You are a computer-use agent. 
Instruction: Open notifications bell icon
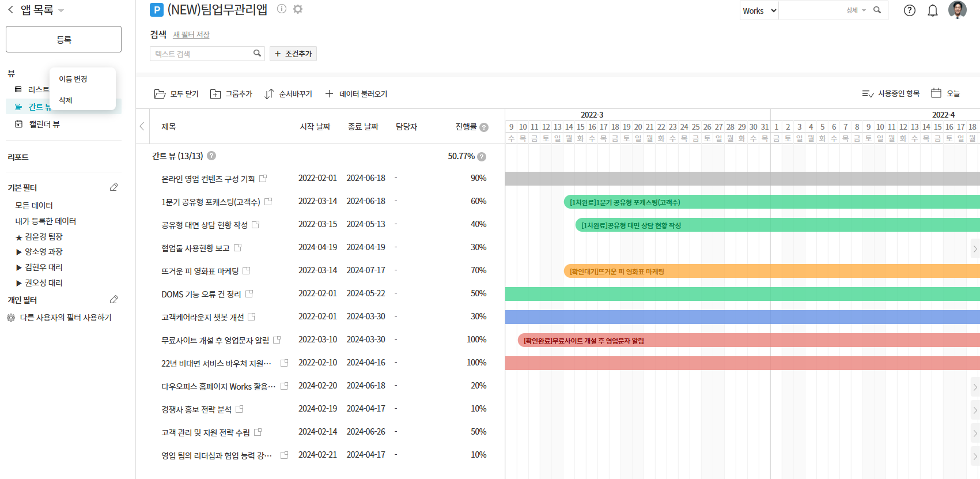click(932, 10)
